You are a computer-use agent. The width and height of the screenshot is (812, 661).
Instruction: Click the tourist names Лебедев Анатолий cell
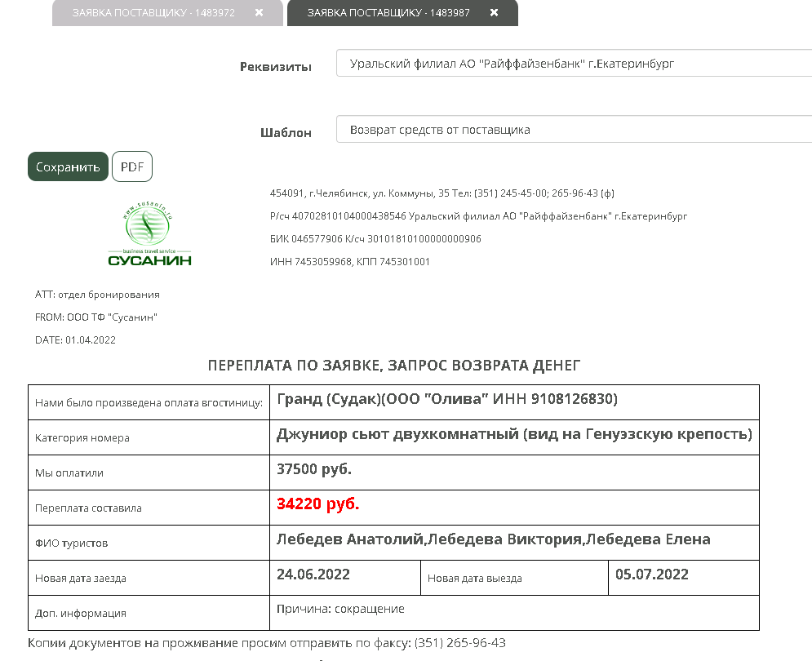coord(493,539)
